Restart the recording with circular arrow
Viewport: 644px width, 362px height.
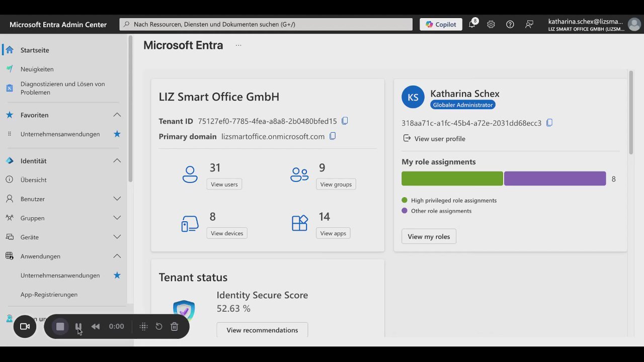(x=159, y=326)
